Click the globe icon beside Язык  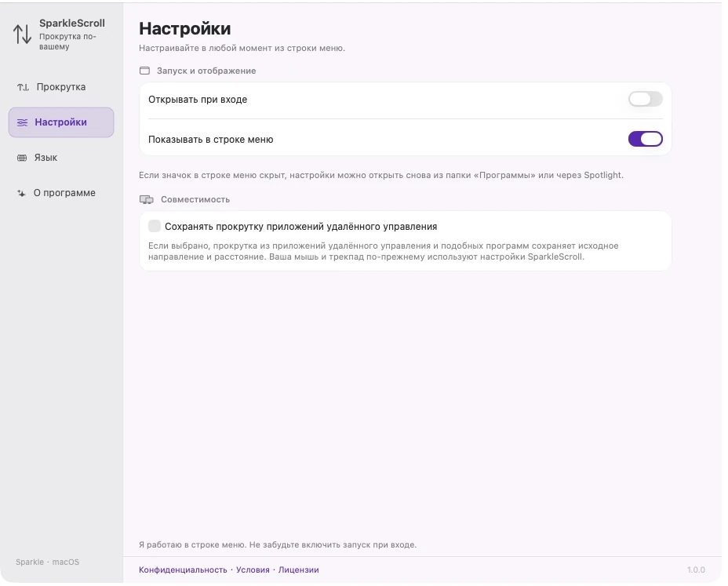[x=22, y=158]
